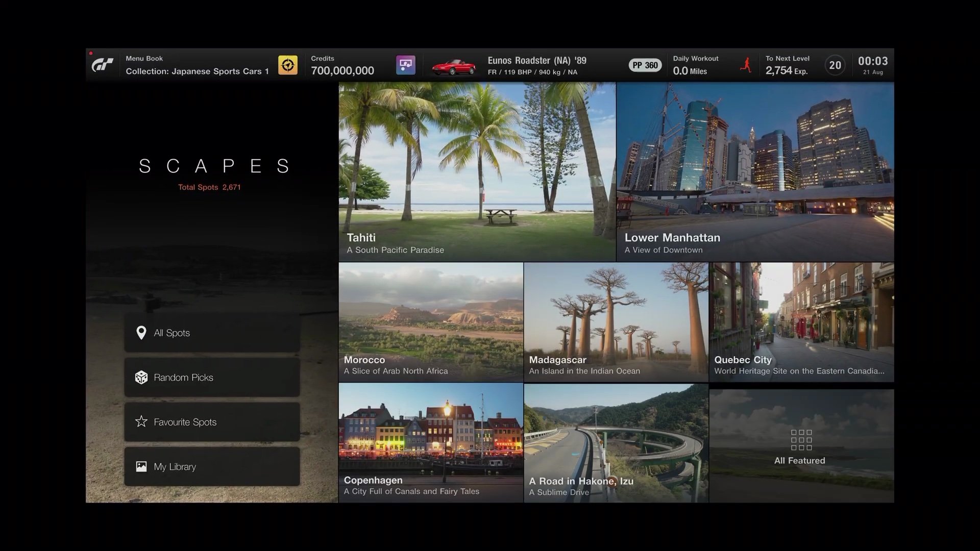Screen dimensions: 980x551
Task: Click the star icon for Favourite Spots
Action: click(141, 422)
